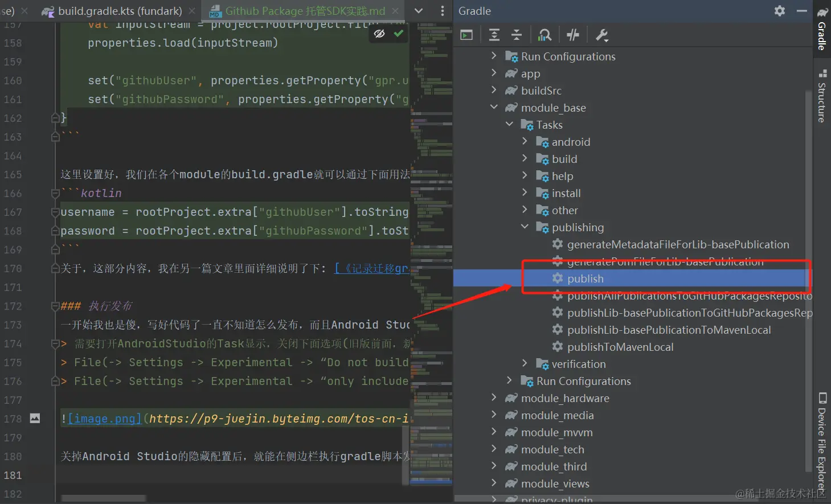
Task: Collapse the Tasks node
Action: click(x=509, y=124)
